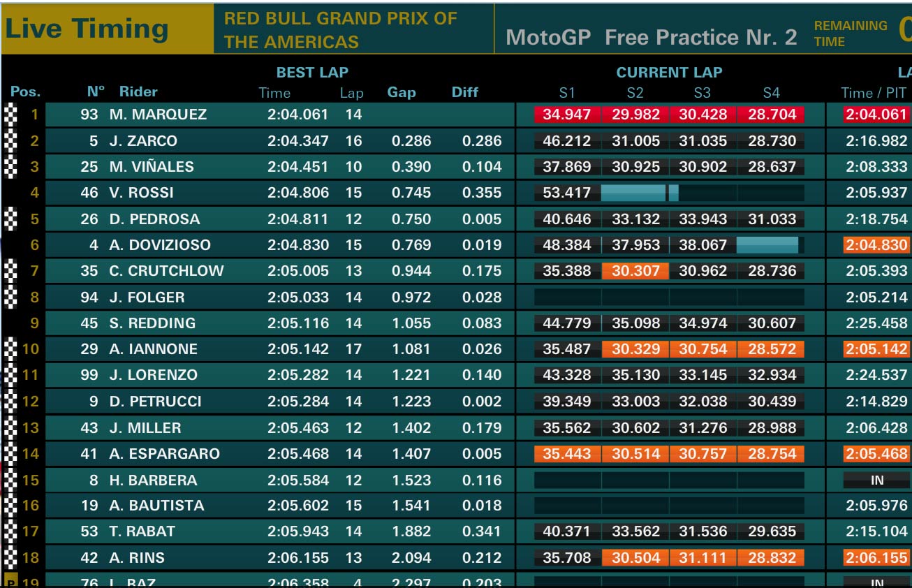Click the checkered flag icon at D. Pedrosa's position
This screenshot has width=912, height=588.
coord(10,219)
